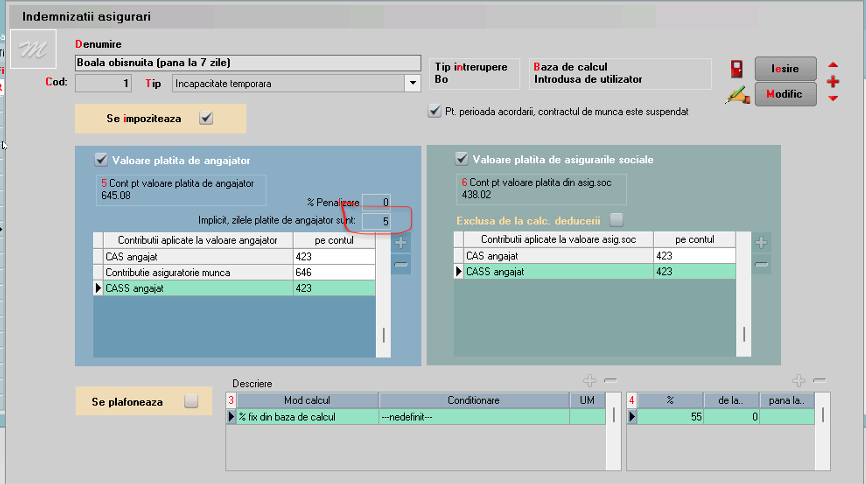Enable the Se plafoneaza checkbox
866x484 pixels.
[191, 401]
